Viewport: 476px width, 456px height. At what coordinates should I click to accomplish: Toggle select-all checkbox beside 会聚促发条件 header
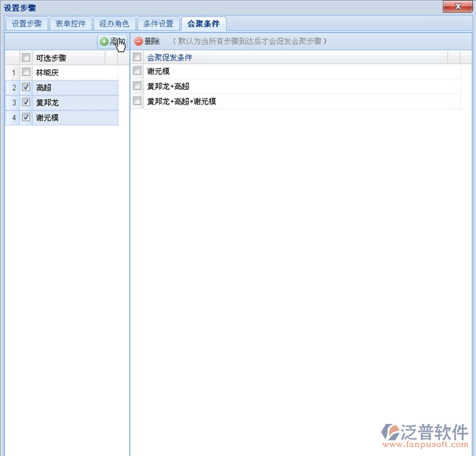(137, 57)
